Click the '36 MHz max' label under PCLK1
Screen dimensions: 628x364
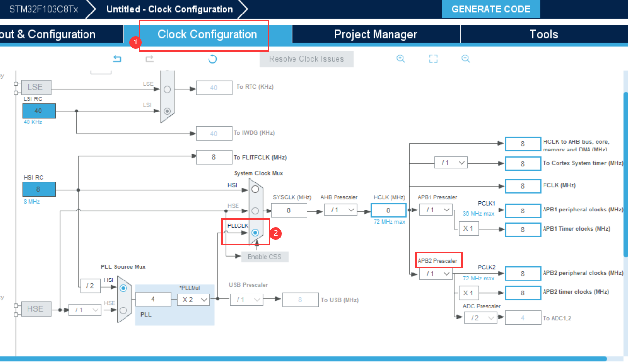(x=479, y=214)
